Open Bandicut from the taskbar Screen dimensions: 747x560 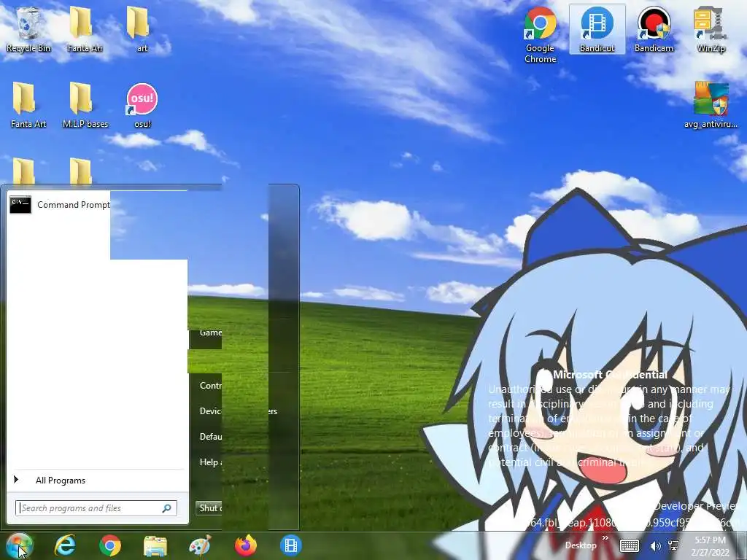(291, 545)
